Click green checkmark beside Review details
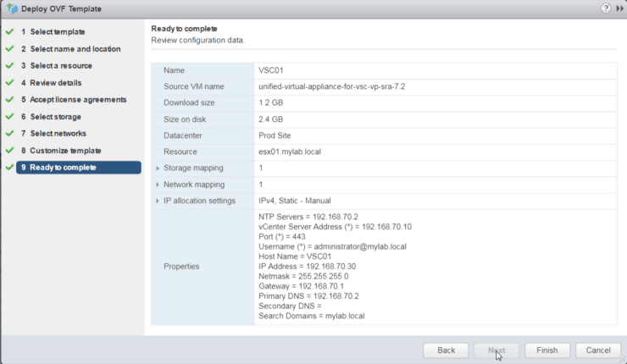Image resolution: width=627 pixels, height=364 pixels. pos(8,83)
